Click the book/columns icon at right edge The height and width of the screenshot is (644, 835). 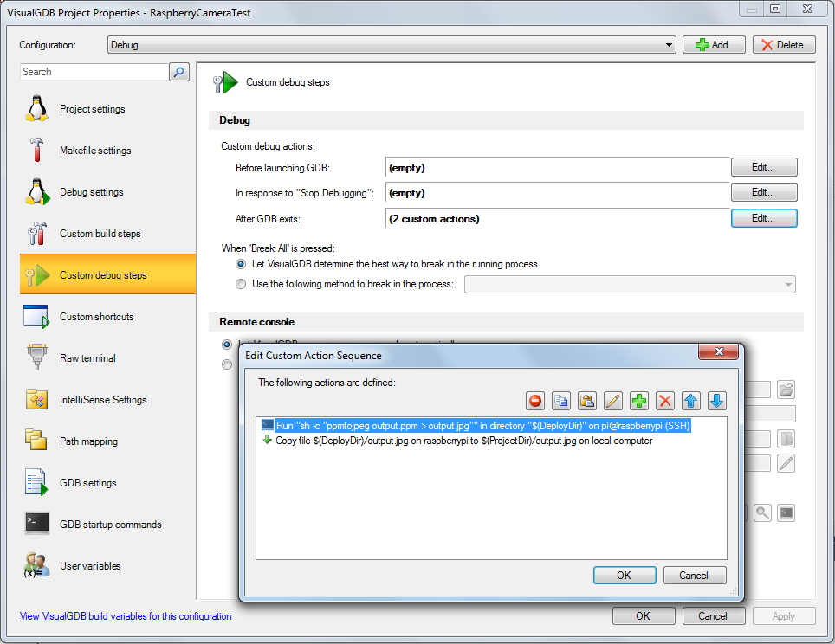[x=786, y=439]
